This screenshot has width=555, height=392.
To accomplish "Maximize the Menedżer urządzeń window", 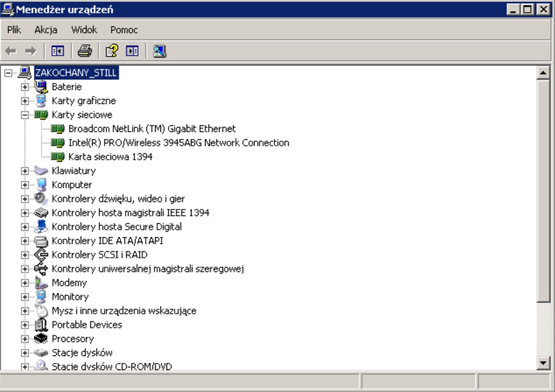I will (x=527, y=10).
